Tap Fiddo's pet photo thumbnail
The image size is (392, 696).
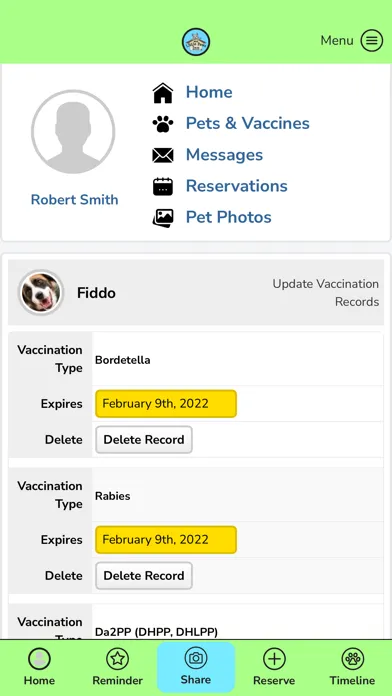click(41, 293)
